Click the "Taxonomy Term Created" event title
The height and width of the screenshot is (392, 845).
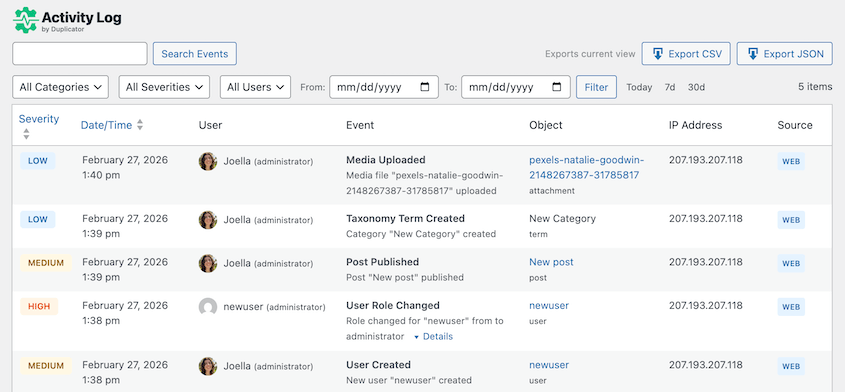pyautogui.click(x=405, y=218)
